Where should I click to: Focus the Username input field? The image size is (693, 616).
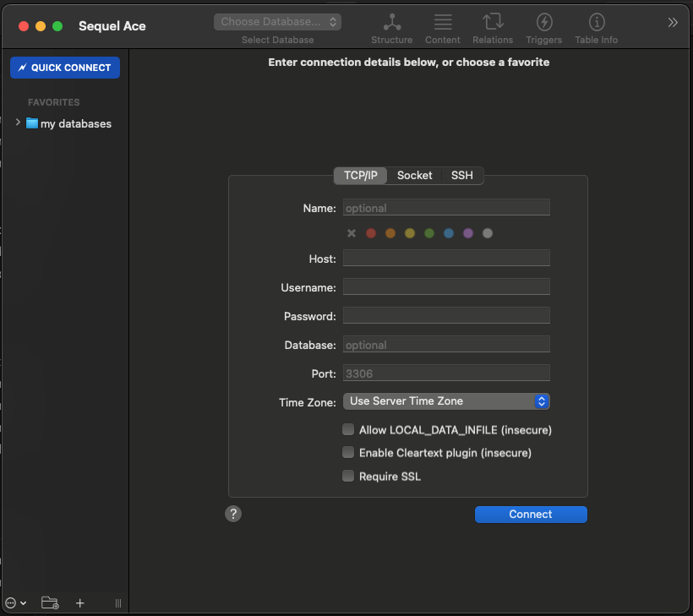[446, 286]
